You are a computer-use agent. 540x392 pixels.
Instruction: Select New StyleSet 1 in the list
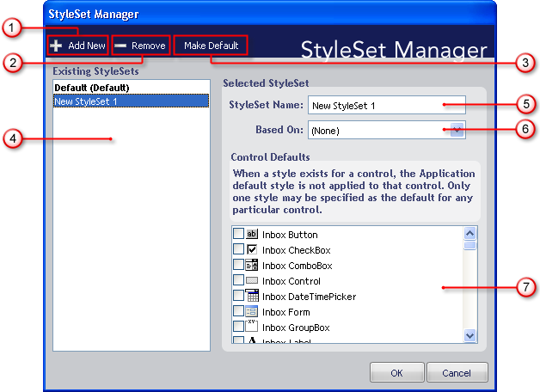click(88, 101)
